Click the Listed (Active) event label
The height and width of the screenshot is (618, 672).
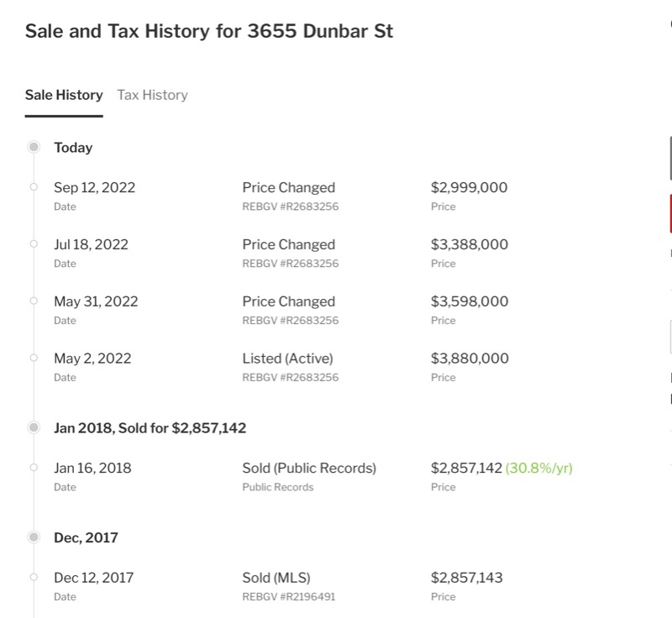tap(287, 358)
